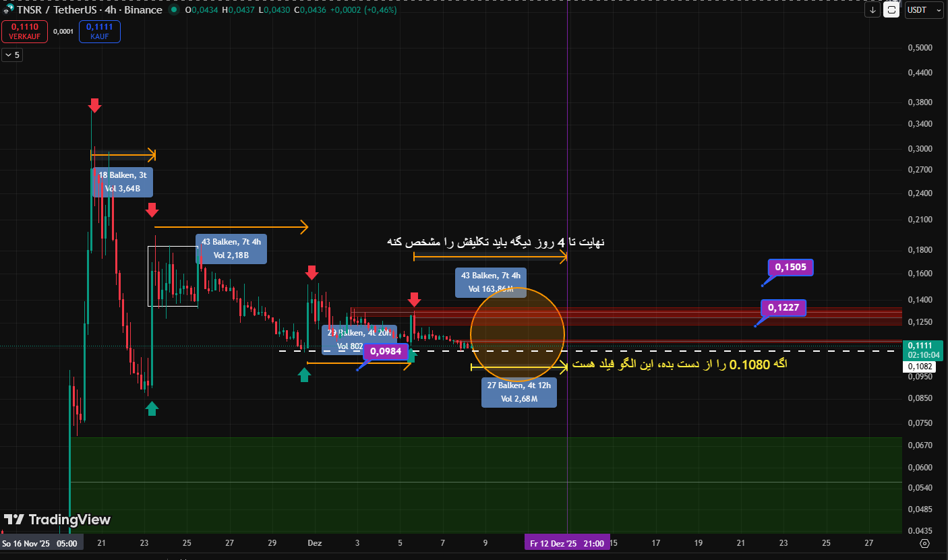Viewport: 948px width, 560px height.
Task: Click the red down arrow above the highest peak
Action: coord(94,105)
